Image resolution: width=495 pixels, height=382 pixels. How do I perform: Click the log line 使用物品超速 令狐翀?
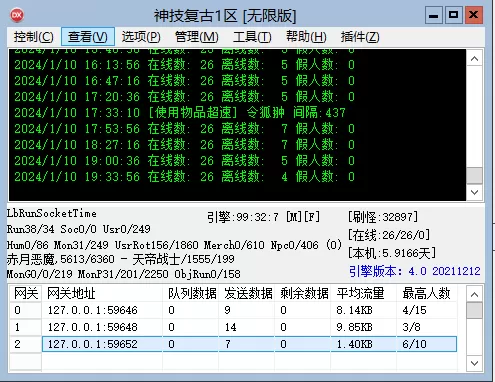click(x=180, y=113)
